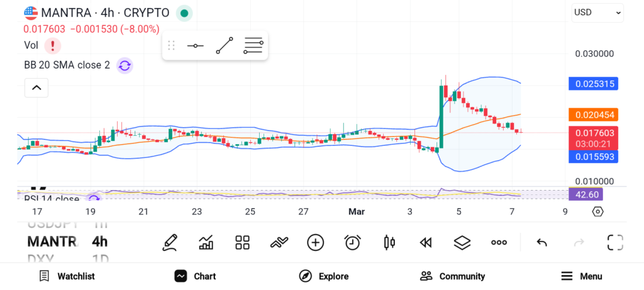Open candlestick chart type icon
The width and height of the screenshot is (644, 290).
tap(389, 242)
